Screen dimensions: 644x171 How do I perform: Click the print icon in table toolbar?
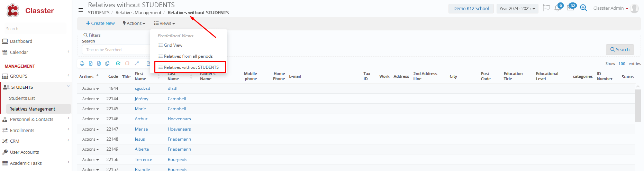point(82,64)
